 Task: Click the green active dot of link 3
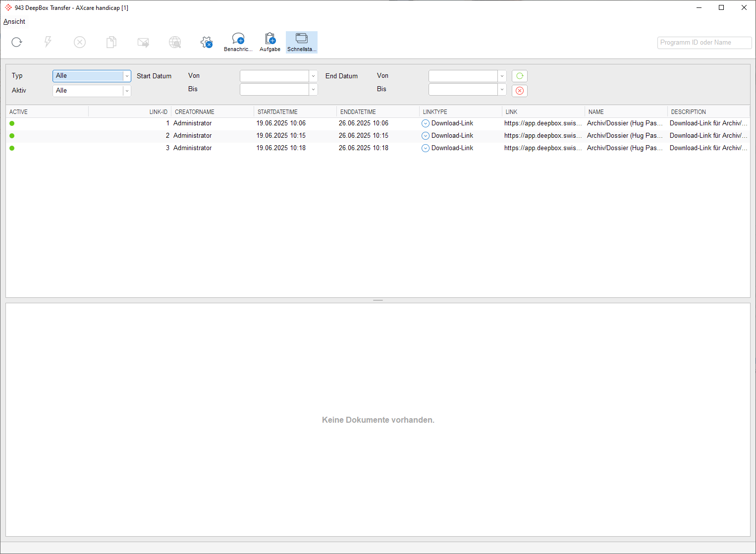(x=12, y=148)
